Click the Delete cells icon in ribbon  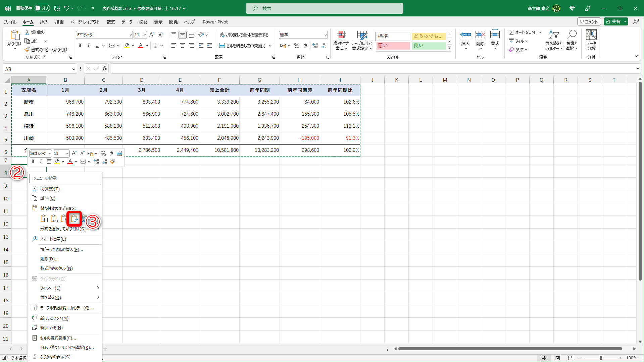pyautogui.click(x=480, y=35)
